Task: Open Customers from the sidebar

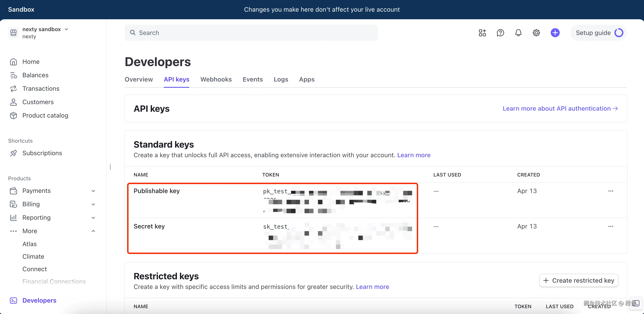Action: pyautogui.click(x=38, y=102)
